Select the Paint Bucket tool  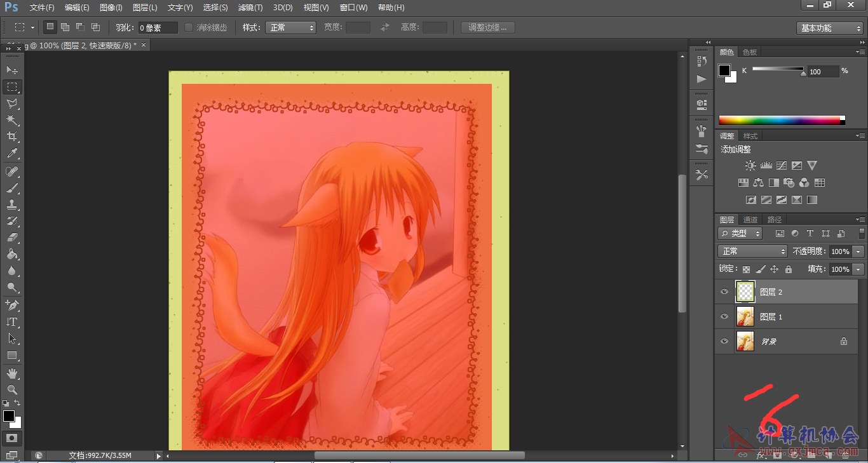coord(12,255)
